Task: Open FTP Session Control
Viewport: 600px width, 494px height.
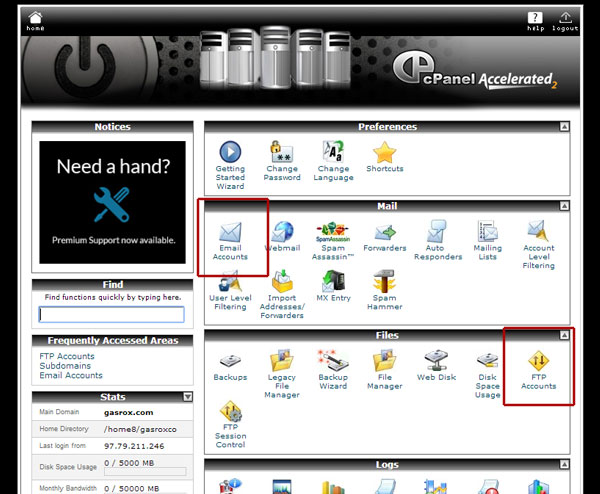Action: [x=230, y=425]
